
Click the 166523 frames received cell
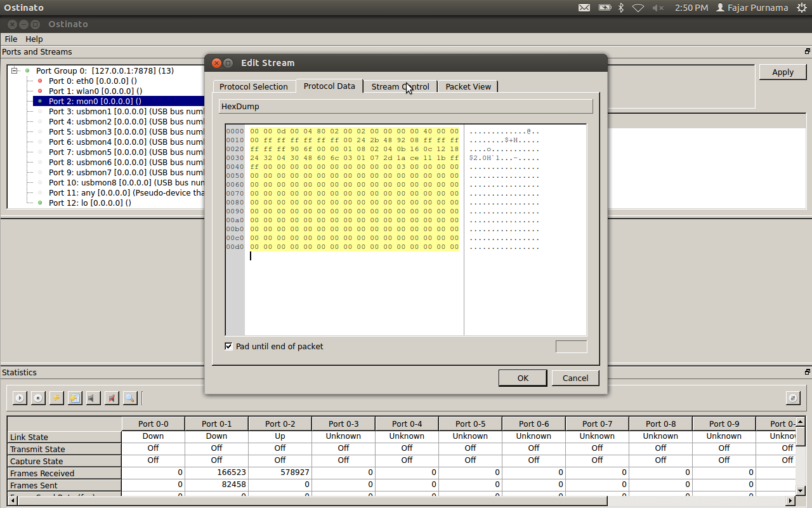tap(217, 472)
